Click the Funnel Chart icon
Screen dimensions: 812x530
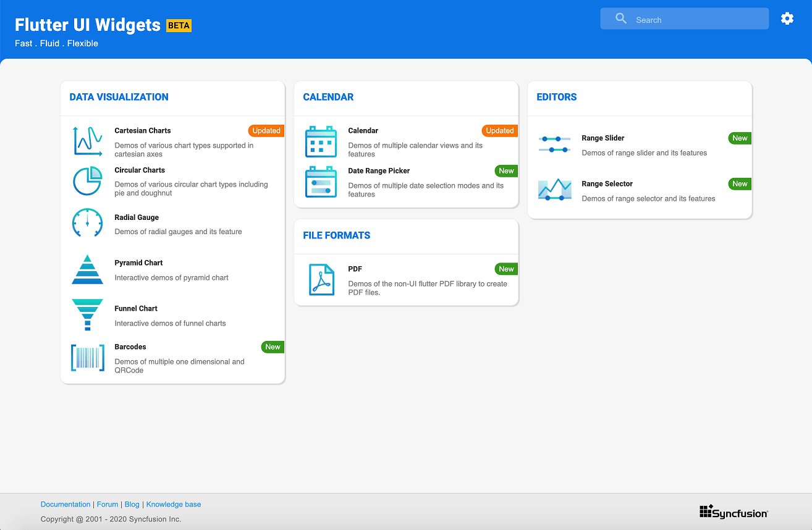coord(87,314)
